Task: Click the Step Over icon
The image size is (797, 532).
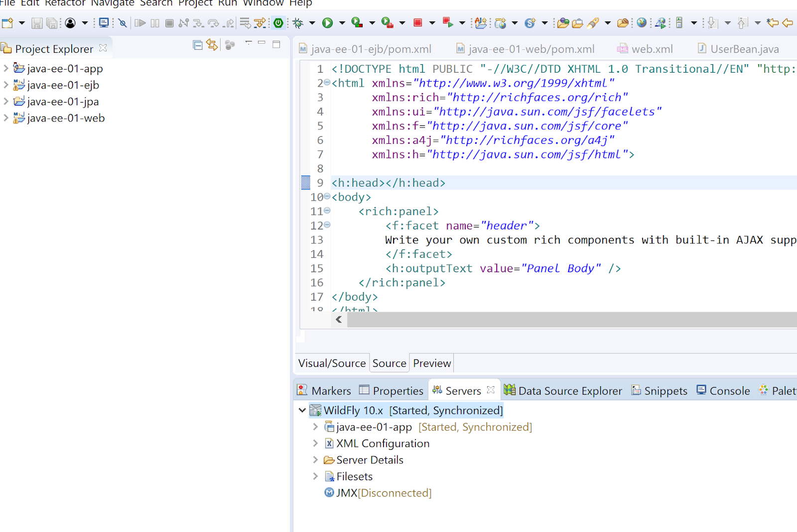Action: [213, 23]
